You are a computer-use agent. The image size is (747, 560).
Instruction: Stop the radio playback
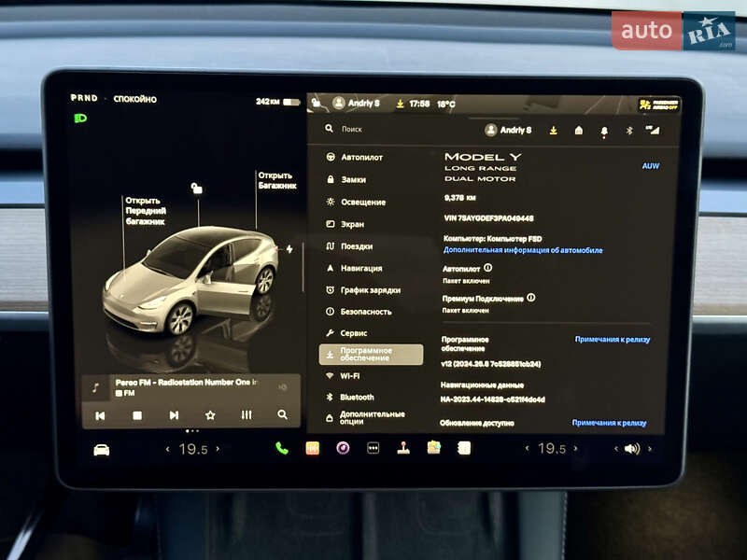[x=137, y=415]
